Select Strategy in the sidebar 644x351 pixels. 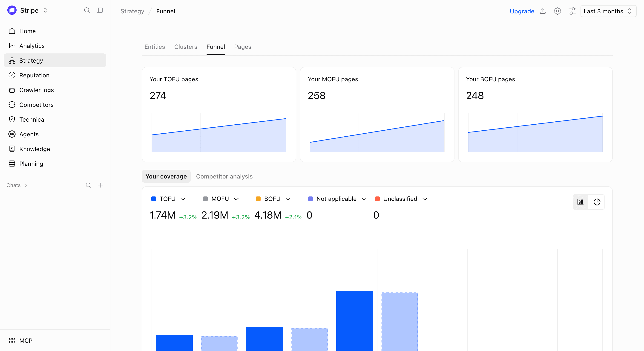pyautogui.click(x=55, y=60)
